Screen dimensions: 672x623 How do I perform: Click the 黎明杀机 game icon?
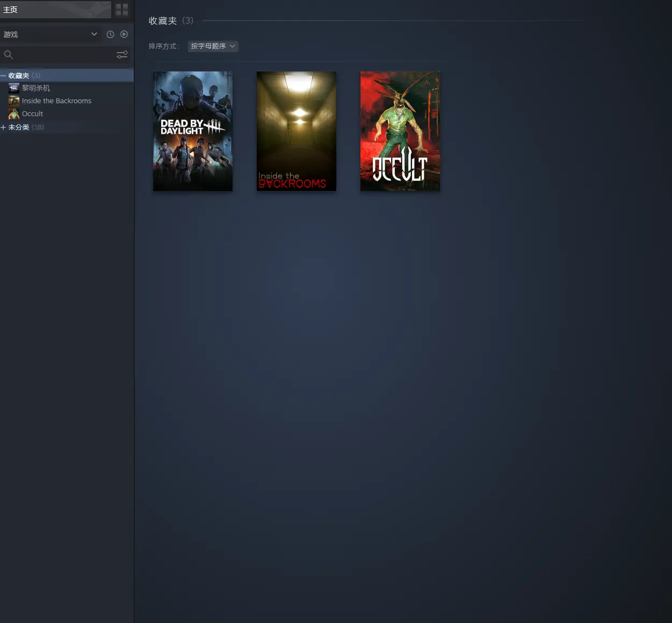click(x=14, y=88)
